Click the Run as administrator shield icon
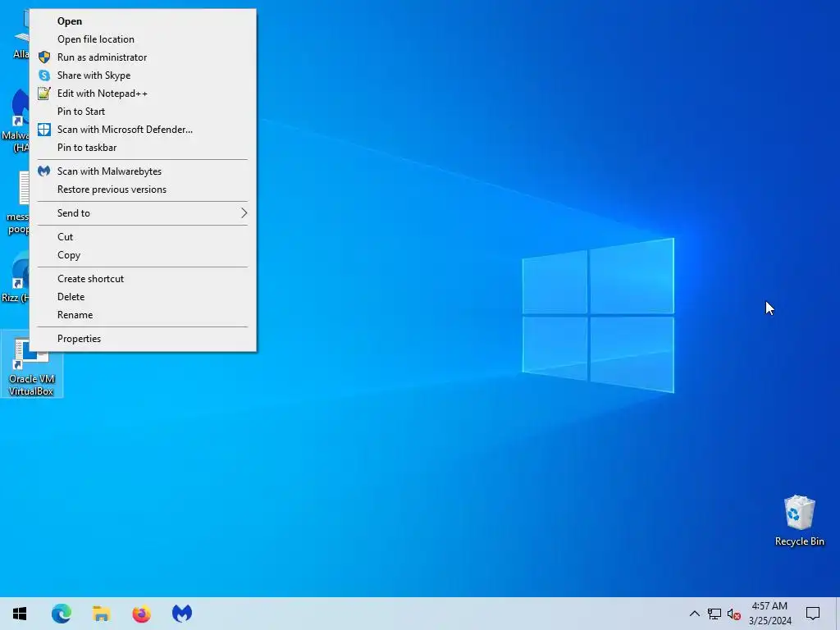The width and height of the screenshot is (840, 630). [x=44, y=57]
